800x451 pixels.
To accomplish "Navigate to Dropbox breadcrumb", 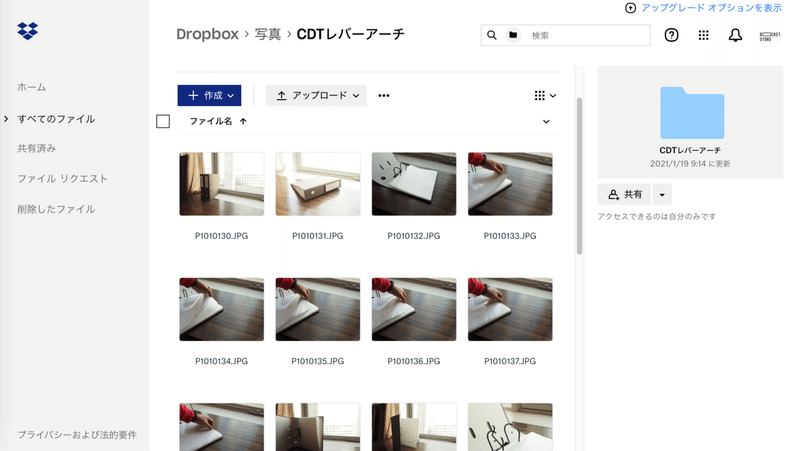I will [207, 34].
